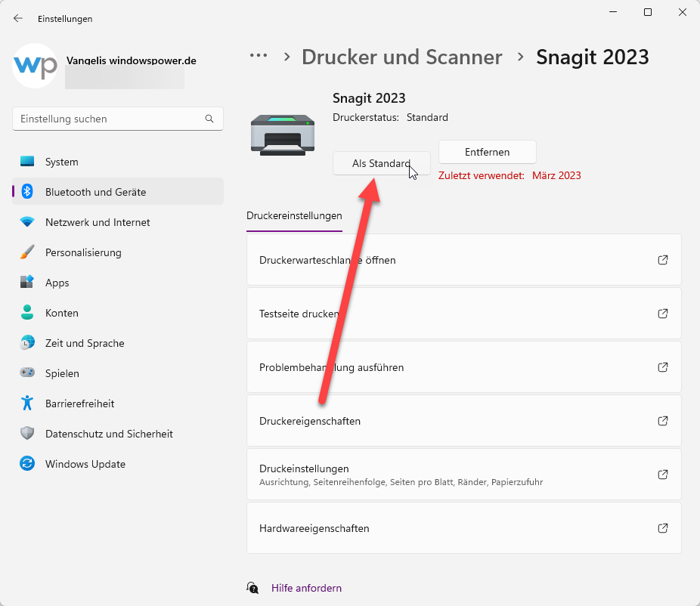Image resolution: width=700 pixels, height=606 pixels.
Task: Click the back arrow in the title bar
Action: click(x=18, y=18)
